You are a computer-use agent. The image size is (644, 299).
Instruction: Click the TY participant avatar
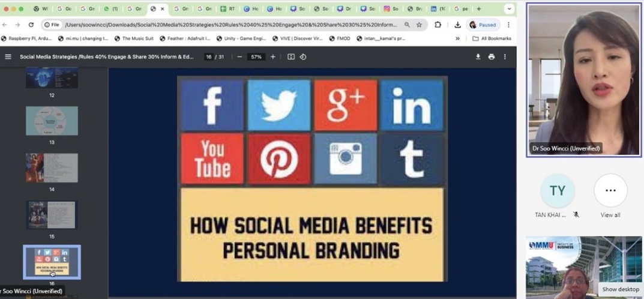(558, 190)
